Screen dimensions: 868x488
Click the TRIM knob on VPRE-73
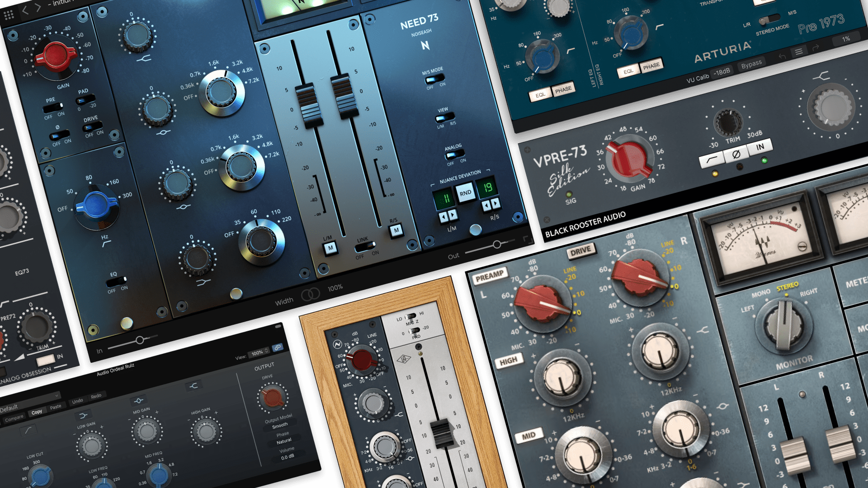(x=728, y=122)
